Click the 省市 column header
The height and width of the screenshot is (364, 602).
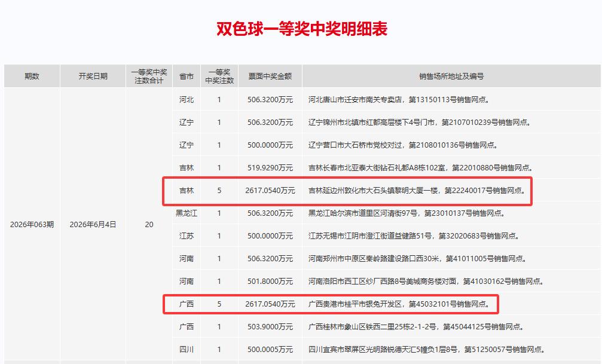coord(186,76)
